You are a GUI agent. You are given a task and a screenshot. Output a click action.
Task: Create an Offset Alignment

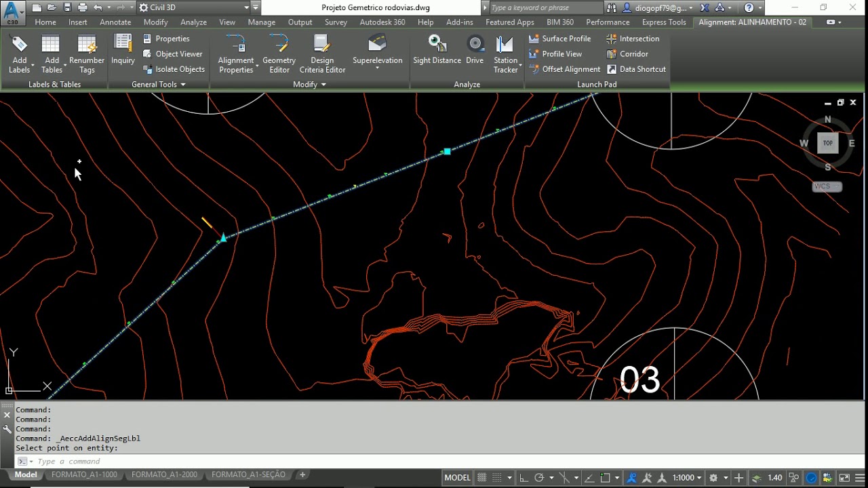click(564, 69)
